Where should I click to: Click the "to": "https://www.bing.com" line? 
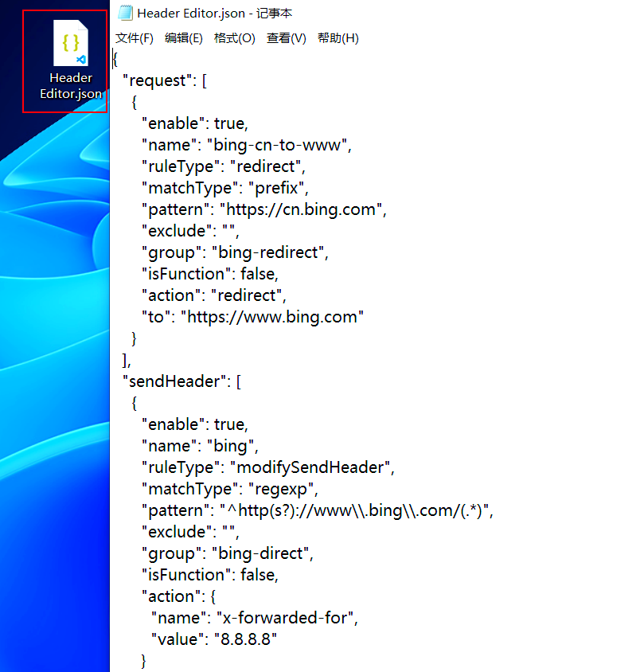[x=252, y=317]
